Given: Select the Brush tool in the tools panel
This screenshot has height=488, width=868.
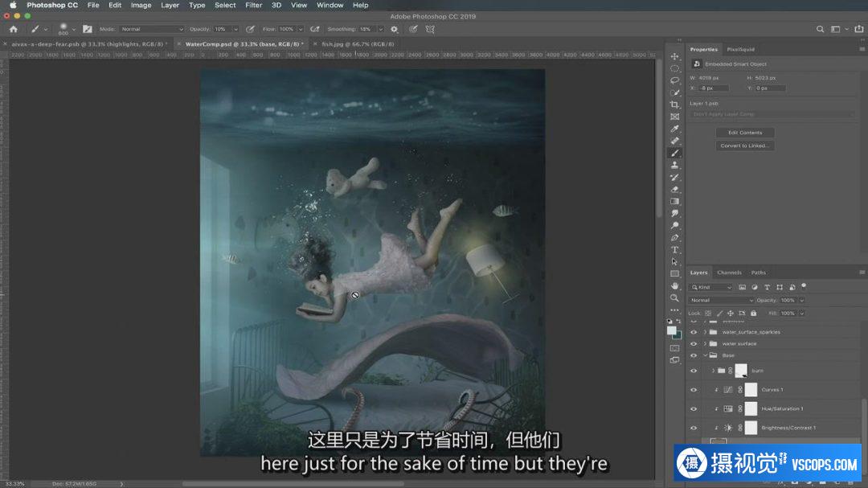Looking at the screenshot, I should tap(674, 154).
